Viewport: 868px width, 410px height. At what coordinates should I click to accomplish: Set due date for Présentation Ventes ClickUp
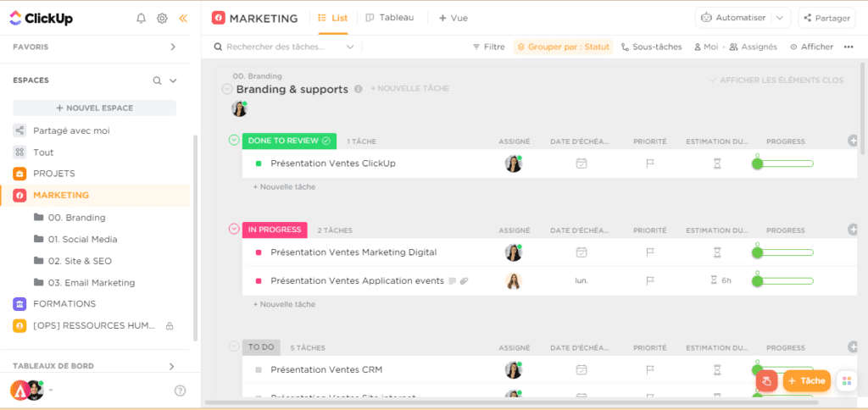point(581,163)
